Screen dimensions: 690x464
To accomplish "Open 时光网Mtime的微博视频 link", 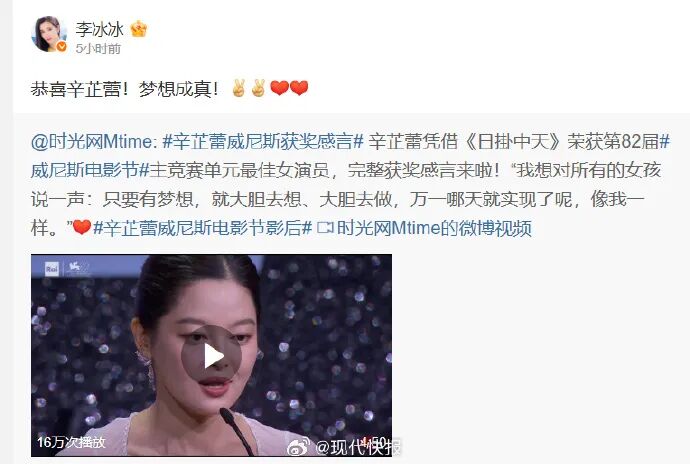I will (x=434, y=228).
